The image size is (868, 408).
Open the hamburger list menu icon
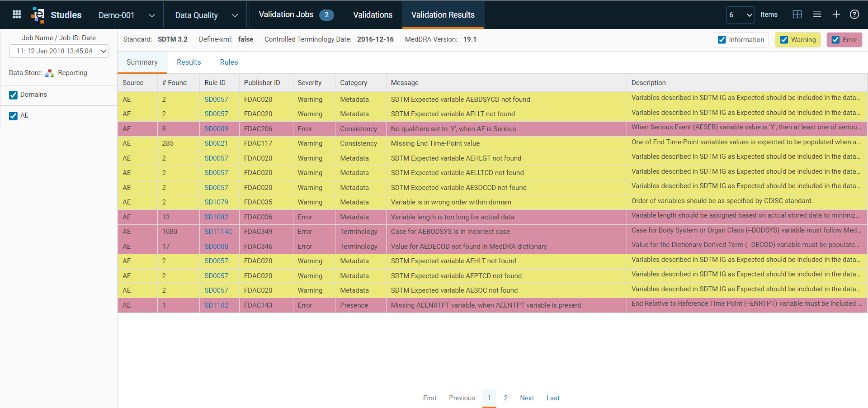coord(817,14)
